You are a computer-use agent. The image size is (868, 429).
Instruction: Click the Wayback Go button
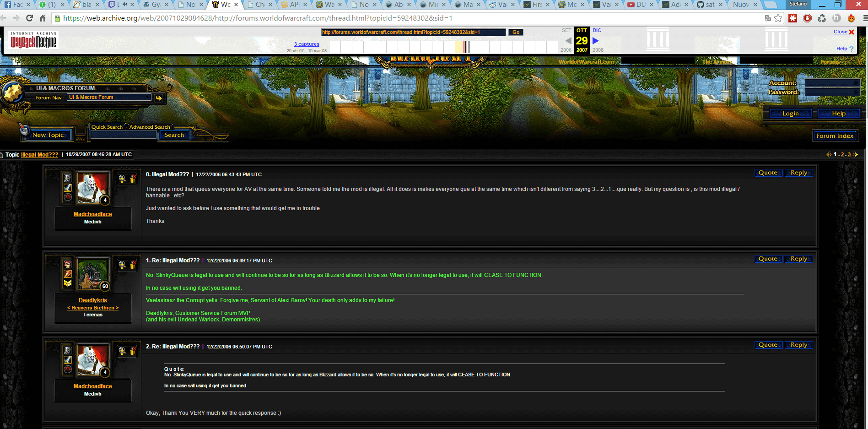(516, 32)
